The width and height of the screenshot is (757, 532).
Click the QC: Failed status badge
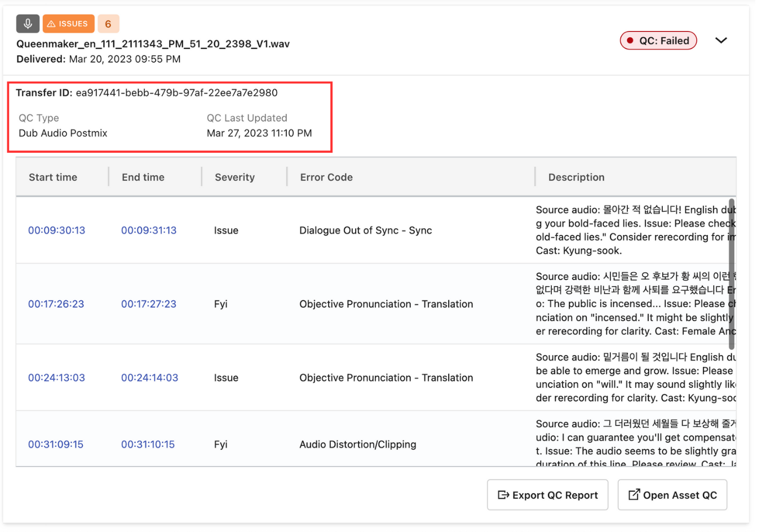(658, 41)
